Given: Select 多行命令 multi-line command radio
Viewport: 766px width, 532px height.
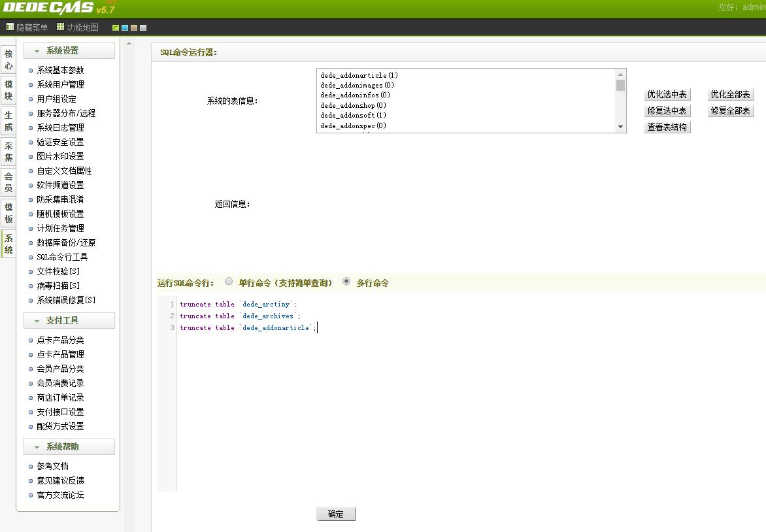Looking at the screenshot, I should pyautogui.click(x=346, y=282).
